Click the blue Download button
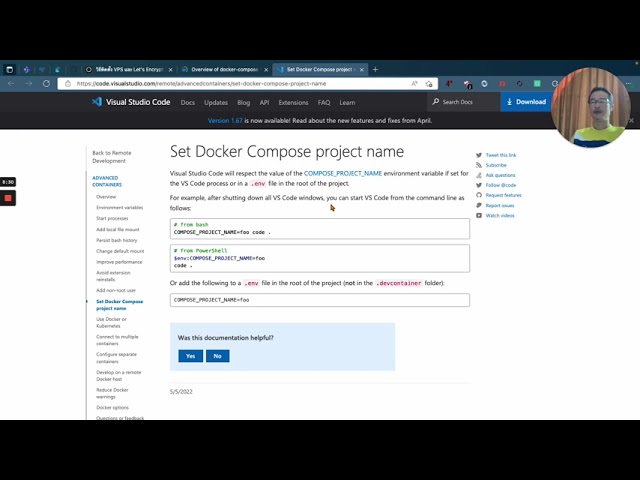The width and height of the screenshot is (640, 480). coord(526,102)
